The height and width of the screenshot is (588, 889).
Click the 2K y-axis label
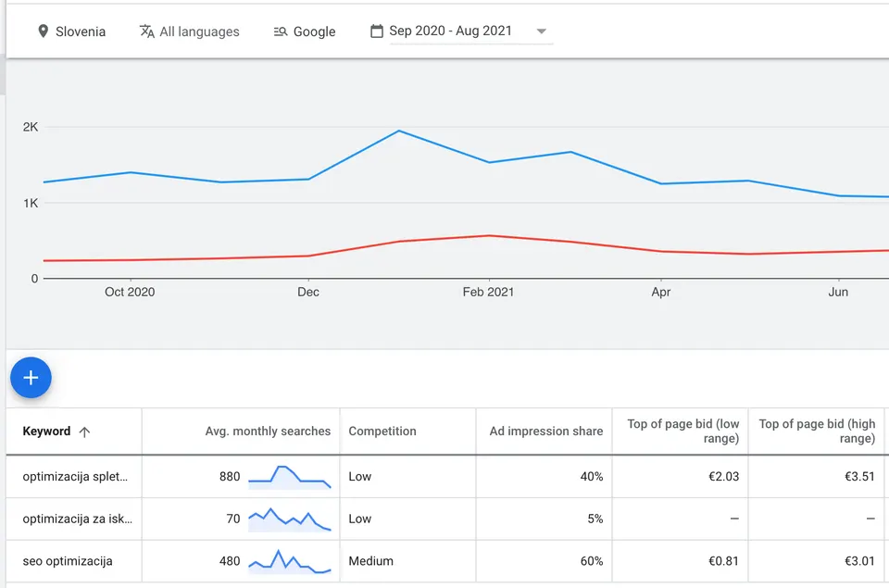pos(31,127)
